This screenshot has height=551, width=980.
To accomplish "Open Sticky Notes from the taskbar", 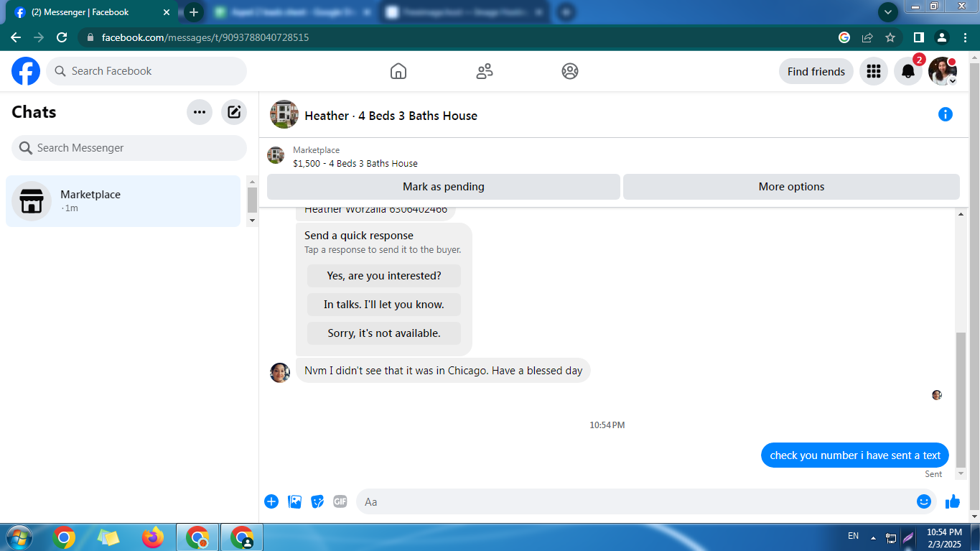I will (108, 537).
